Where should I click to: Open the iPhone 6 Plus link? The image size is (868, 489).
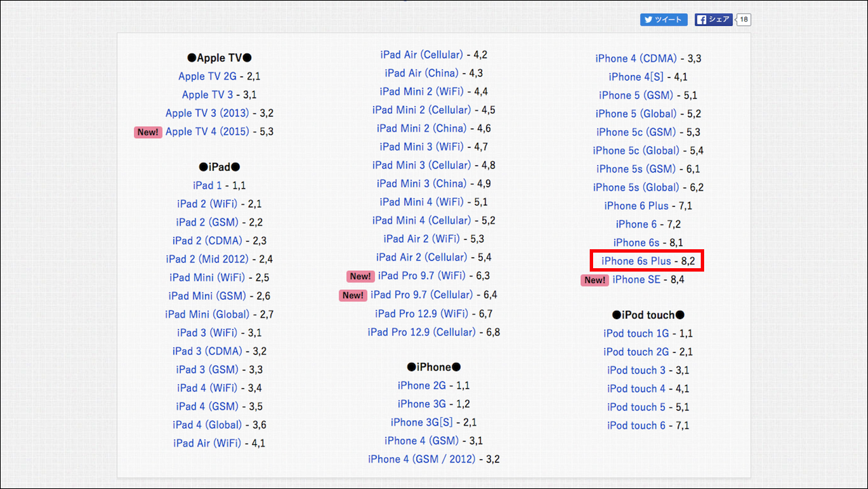[x=636, y=206]
